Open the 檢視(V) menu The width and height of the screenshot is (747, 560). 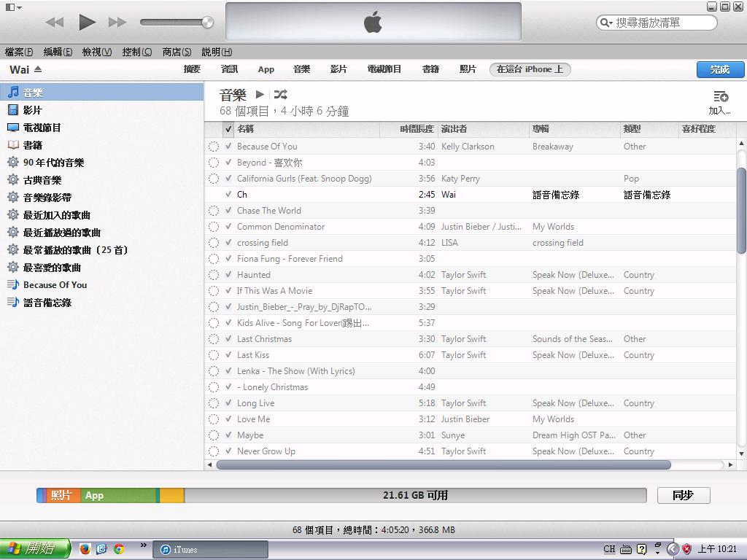coord(97,52)
